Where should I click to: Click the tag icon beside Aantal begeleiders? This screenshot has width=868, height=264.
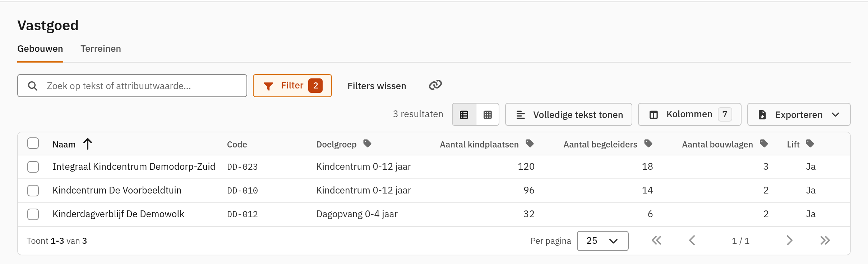click(x=648, y=144)
